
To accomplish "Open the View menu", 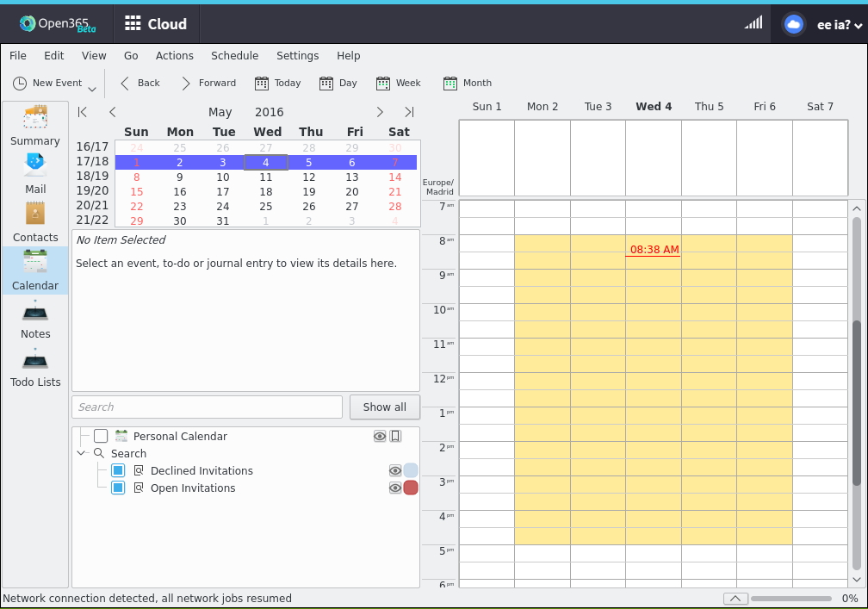I will point(94,55).
